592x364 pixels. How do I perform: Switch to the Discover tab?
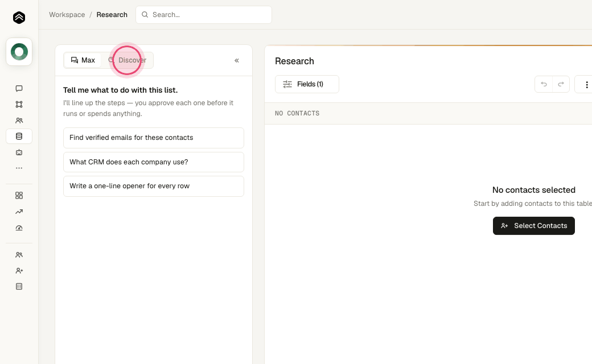coord(128,60)
